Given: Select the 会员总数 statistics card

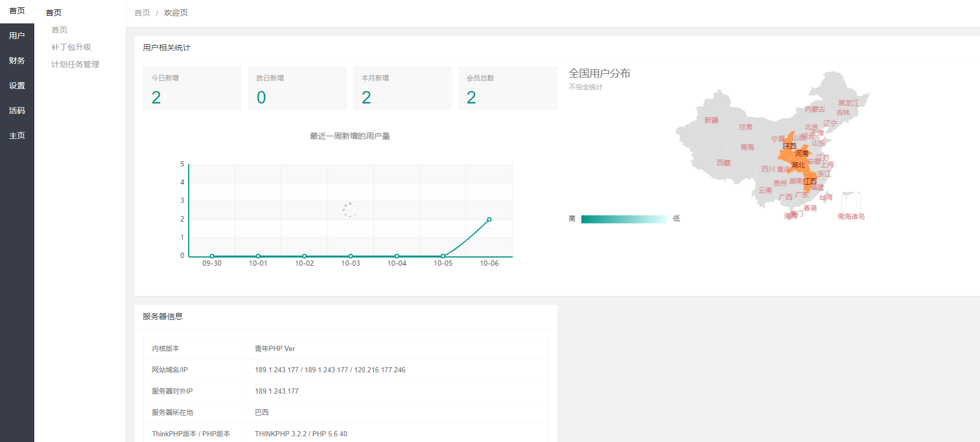Looking at the screenshot, I should (507, 88).
